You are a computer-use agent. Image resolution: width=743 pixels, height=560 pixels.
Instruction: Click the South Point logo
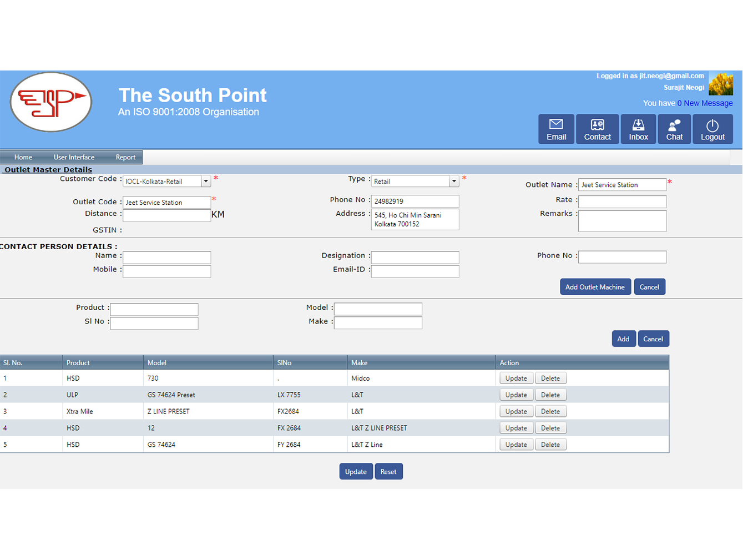tap(51, 102)
